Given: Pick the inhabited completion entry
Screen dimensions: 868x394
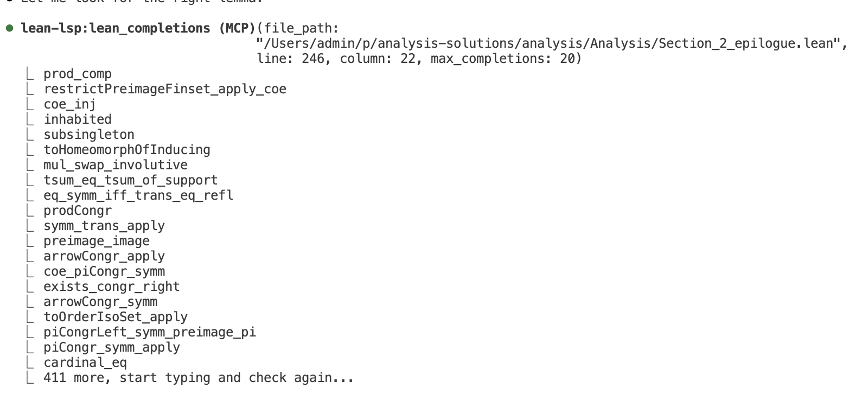Looking at the screenshot, I should [78, 119].
